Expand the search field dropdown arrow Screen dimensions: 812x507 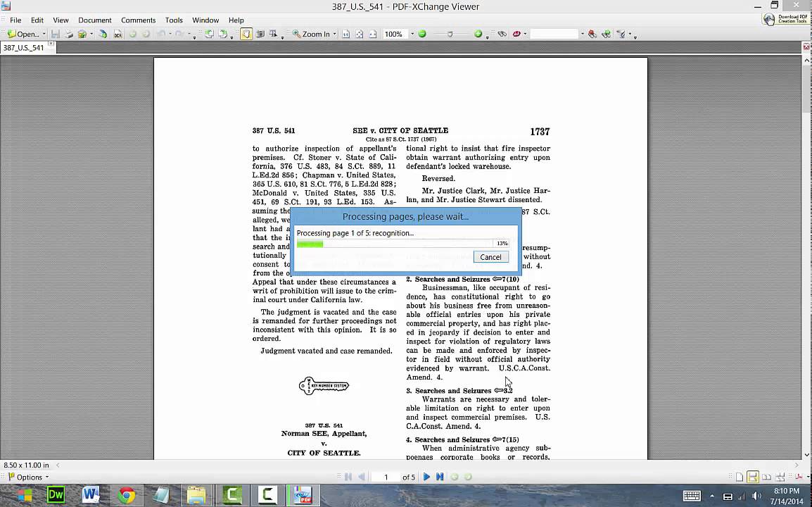tap(582, 34)
